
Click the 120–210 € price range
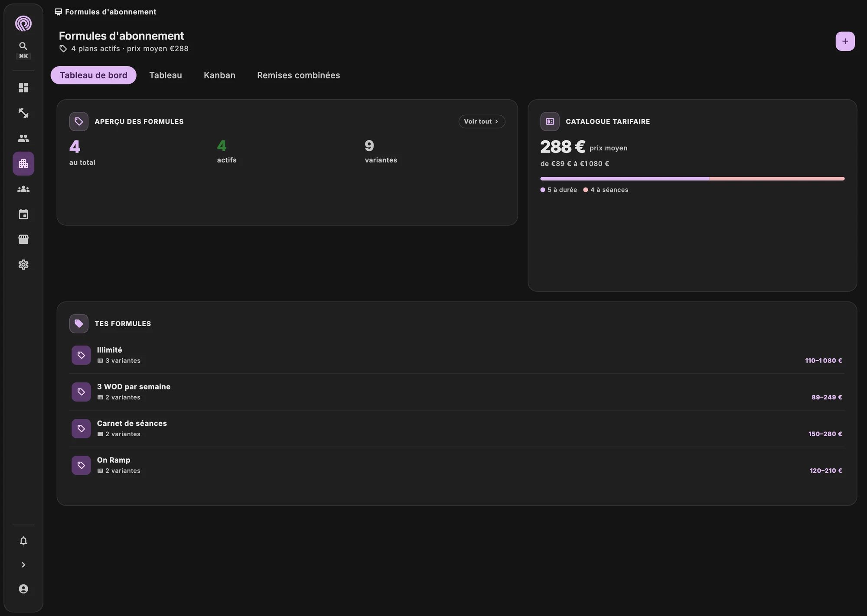(x=826, y=470)
